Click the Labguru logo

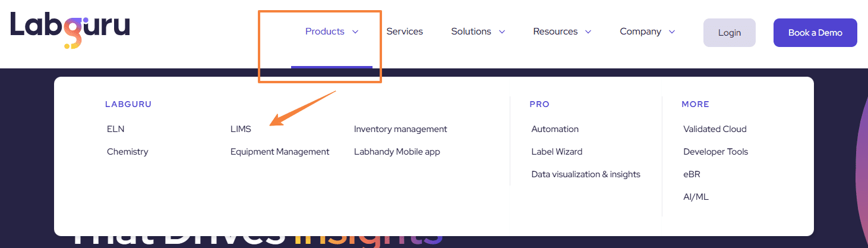(70, 30)
